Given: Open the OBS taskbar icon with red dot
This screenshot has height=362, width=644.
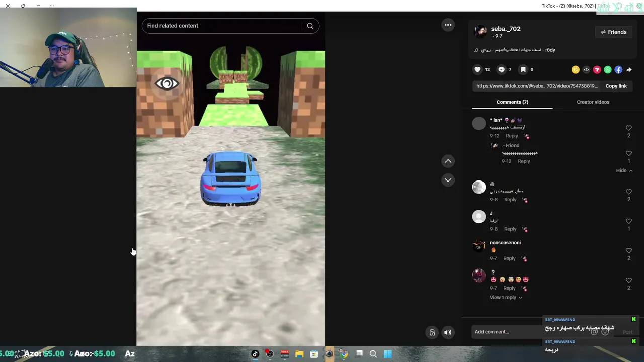Looking at the screenshot, I should click(270, 354).
